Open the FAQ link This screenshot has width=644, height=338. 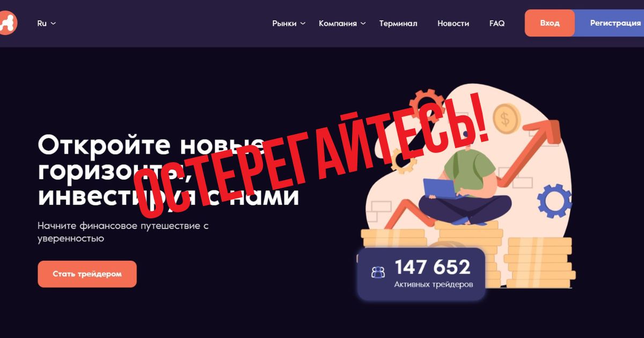tap(497, 23)
